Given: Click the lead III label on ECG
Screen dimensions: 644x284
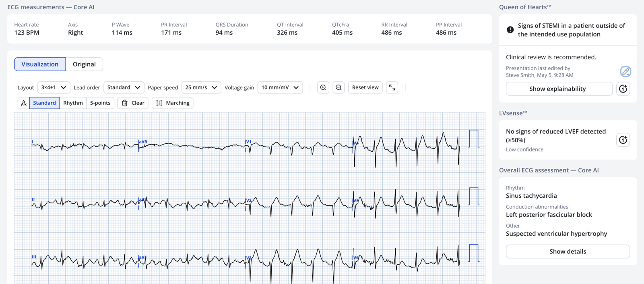Looking at the screenshot, I should [34, 257].
